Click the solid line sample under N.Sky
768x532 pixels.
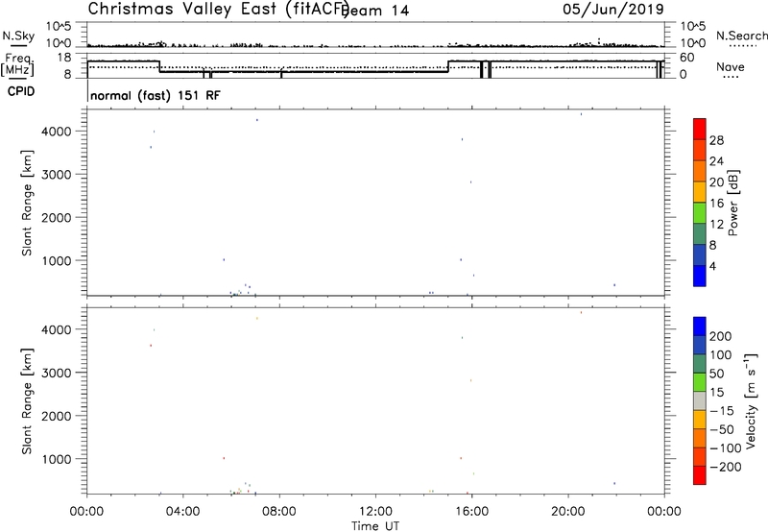pos(18,45)
